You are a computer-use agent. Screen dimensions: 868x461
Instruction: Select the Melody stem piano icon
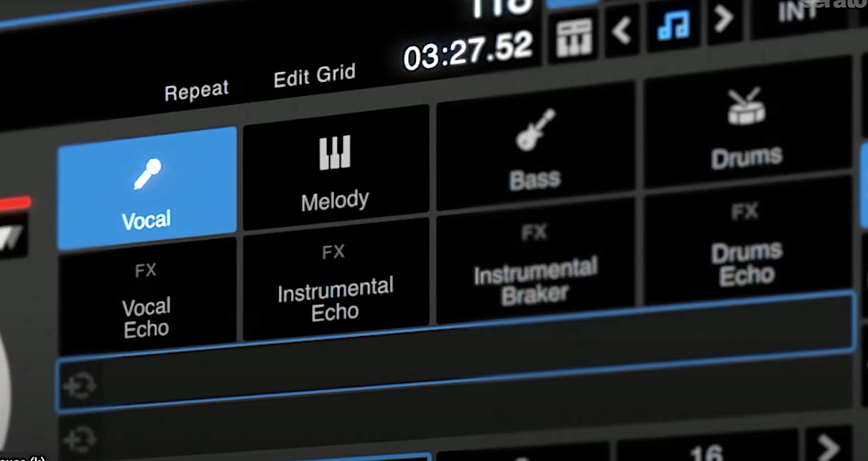pos(335,172)
